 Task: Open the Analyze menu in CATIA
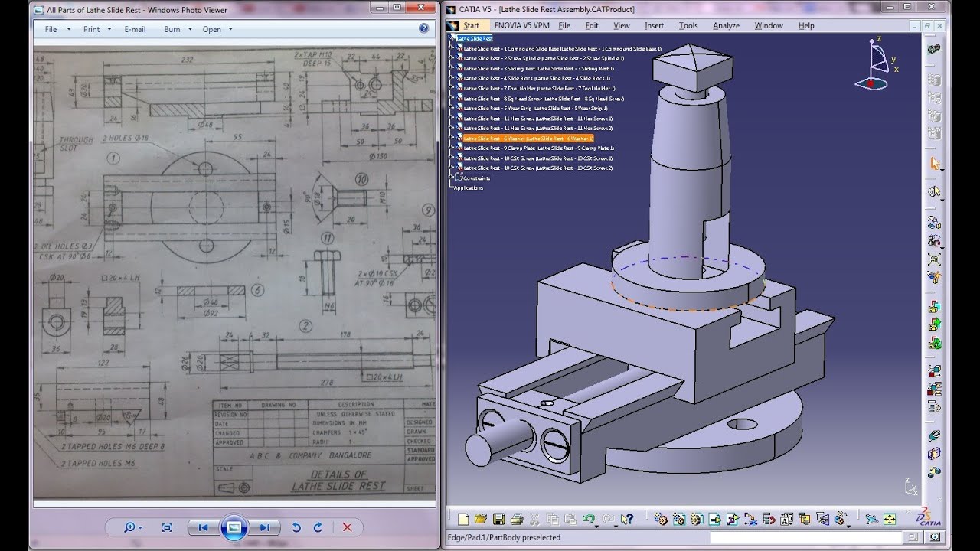(726, 25)
